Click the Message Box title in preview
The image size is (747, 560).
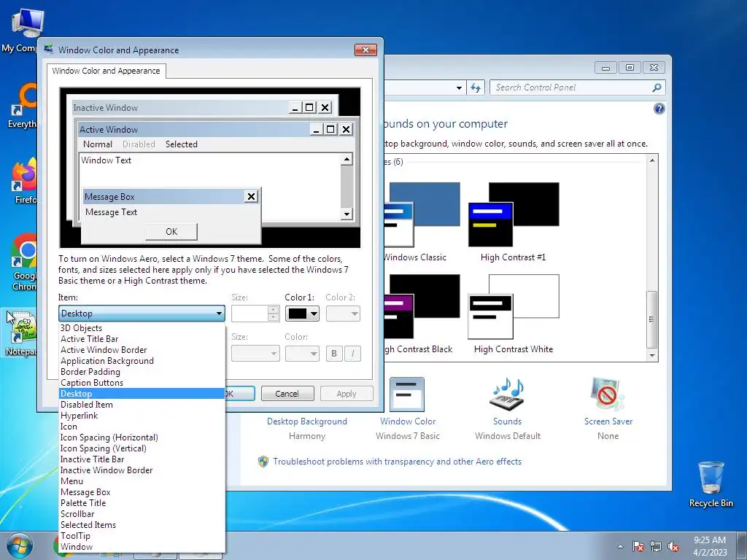tap(109, 197)
